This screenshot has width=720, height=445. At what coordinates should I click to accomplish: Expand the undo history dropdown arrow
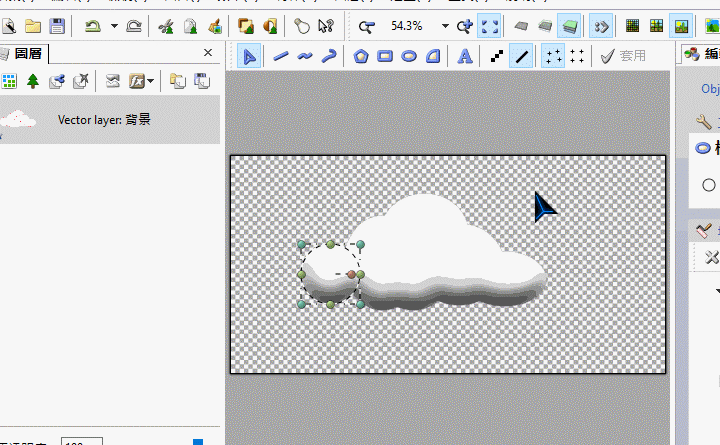tap(114, 26)
